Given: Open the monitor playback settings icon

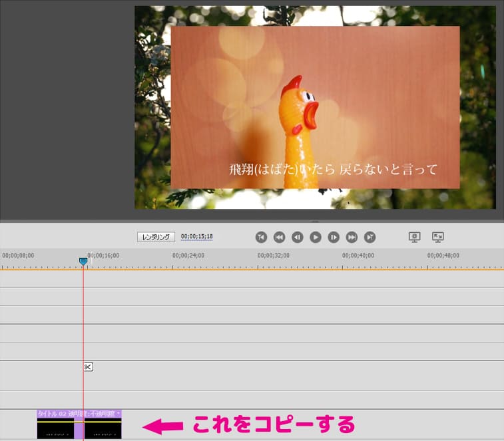Looking at the screenshot, I should pos(415,237).
